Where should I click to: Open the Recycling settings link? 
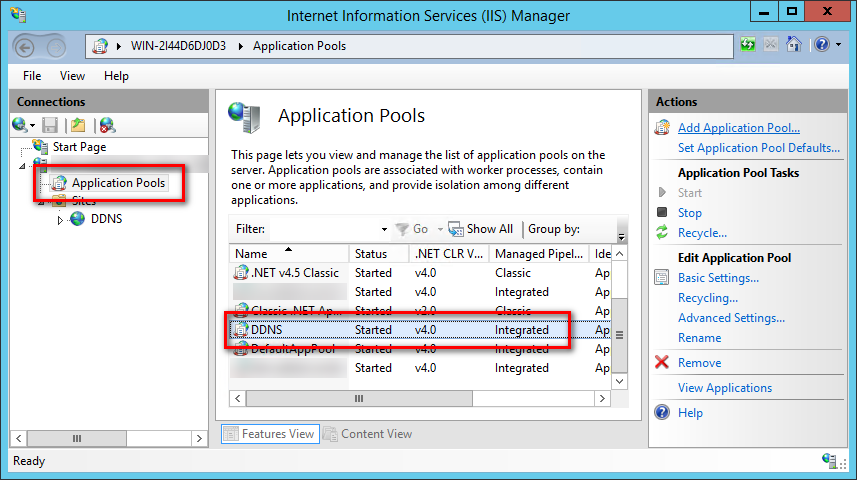pos(708,298)
